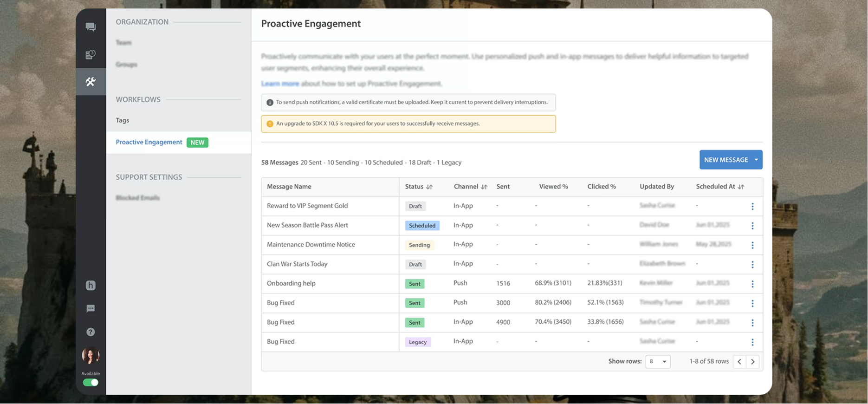This screenshot has width=868, height=404.
Task: Sort table by Channel column
Action: tap(484, 187)
